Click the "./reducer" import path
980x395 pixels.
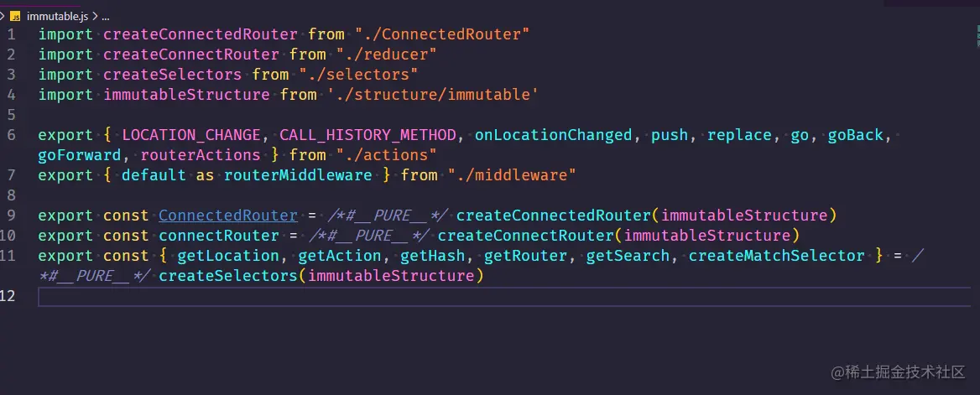point(386,55)
